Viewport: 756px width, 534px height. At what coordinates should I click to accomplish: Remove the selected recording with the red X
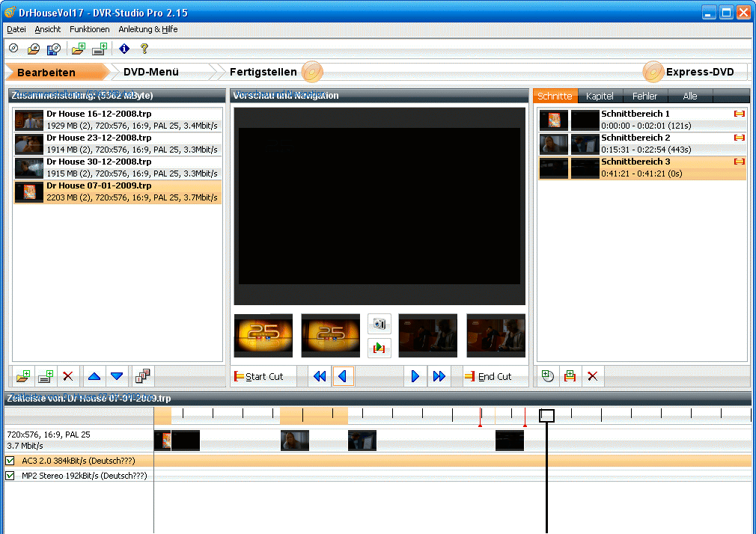pyautogui.click(x=68, y=376)
